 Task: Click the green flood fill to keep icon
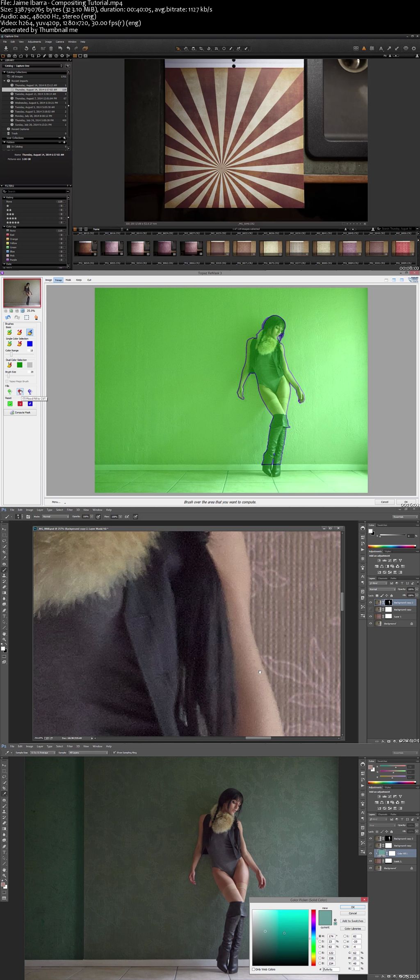coord(9,392)
